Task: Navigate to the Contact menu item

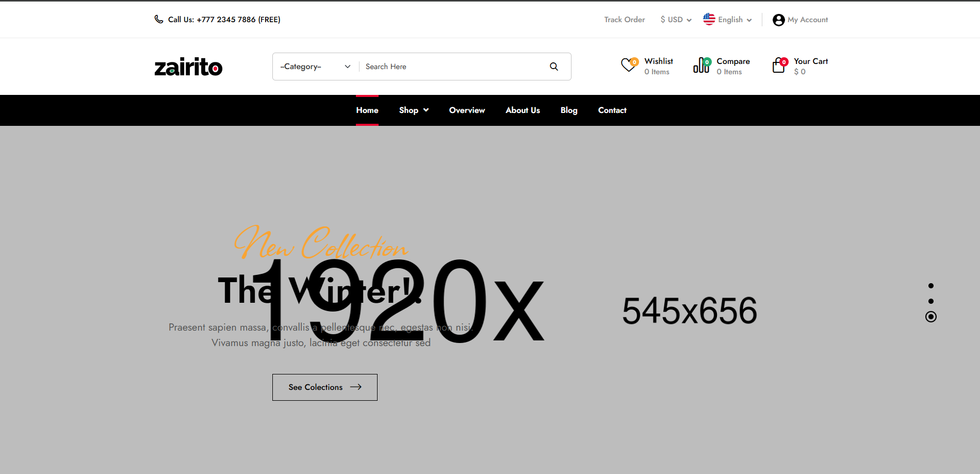Action: [x=612, y=110]
